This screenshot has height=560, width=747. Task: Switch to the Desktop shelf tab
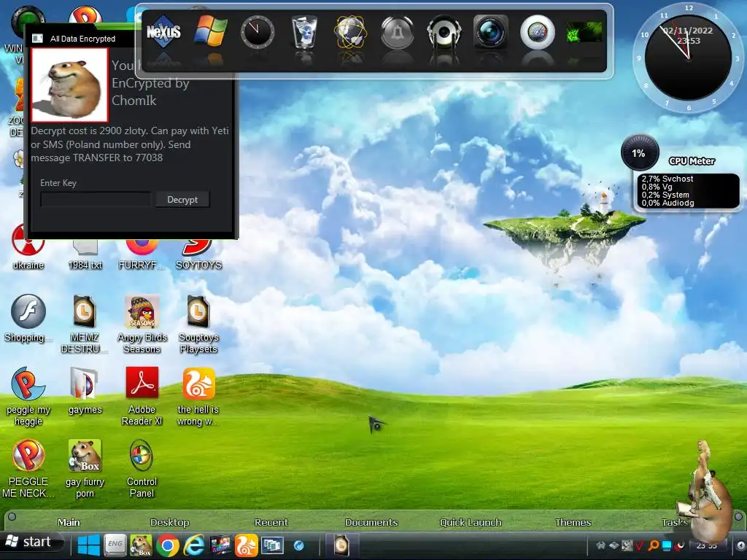[169, 522]
